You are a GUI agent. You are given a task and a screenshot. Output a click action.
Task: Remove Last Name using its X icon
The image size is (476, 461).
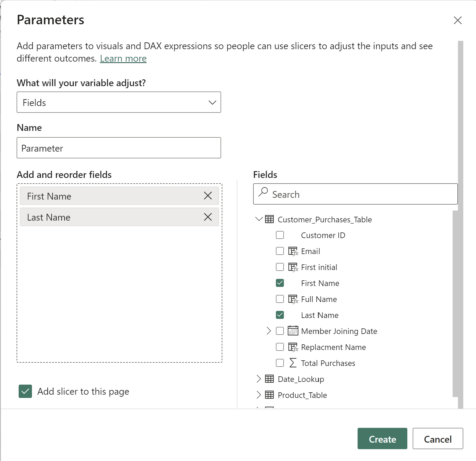[x=208, y=217]
